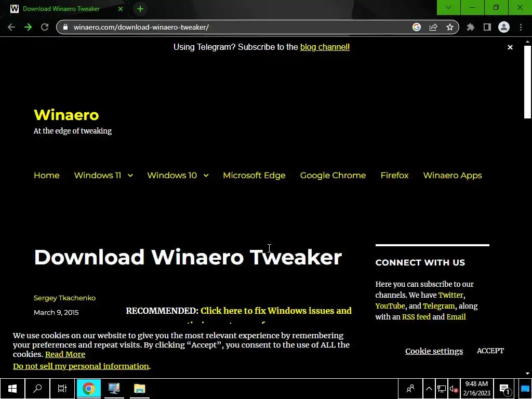
Task: Reload the page with the refresh icon
Action: [45, 27]
